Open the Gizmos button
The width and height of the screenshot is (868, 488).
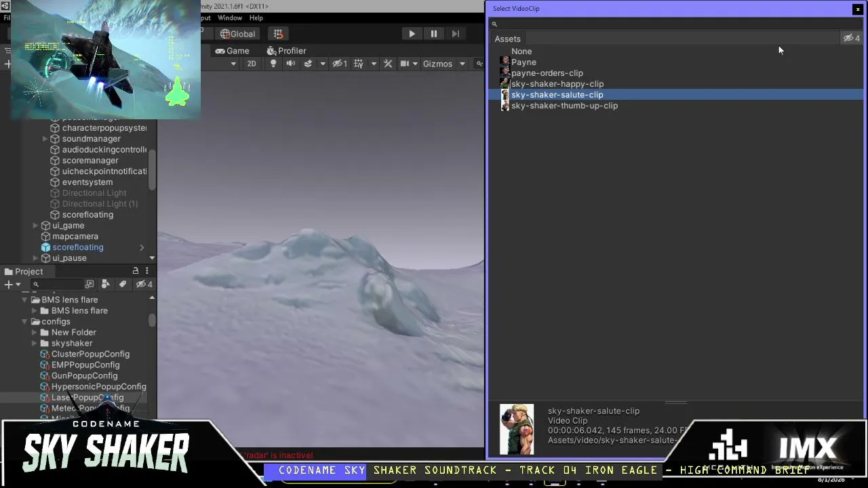pos(437,64)
